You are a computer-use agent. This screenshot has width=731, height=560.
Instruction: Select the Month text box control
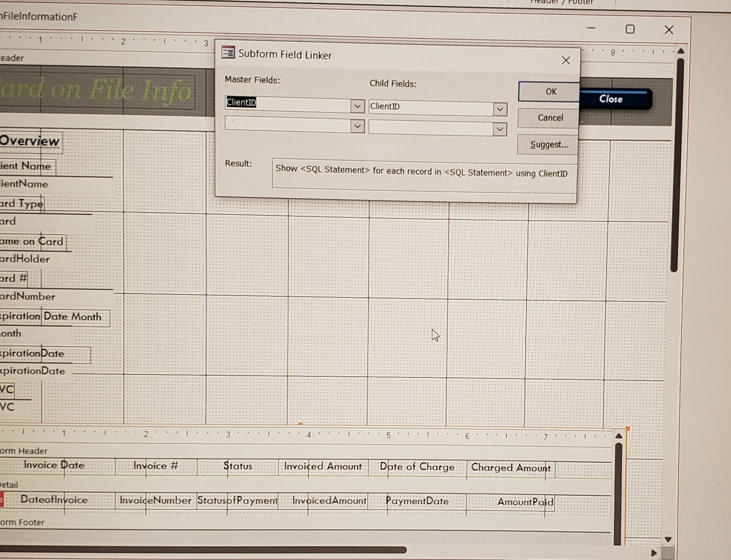pyautogui.click(x=35, y=334)
